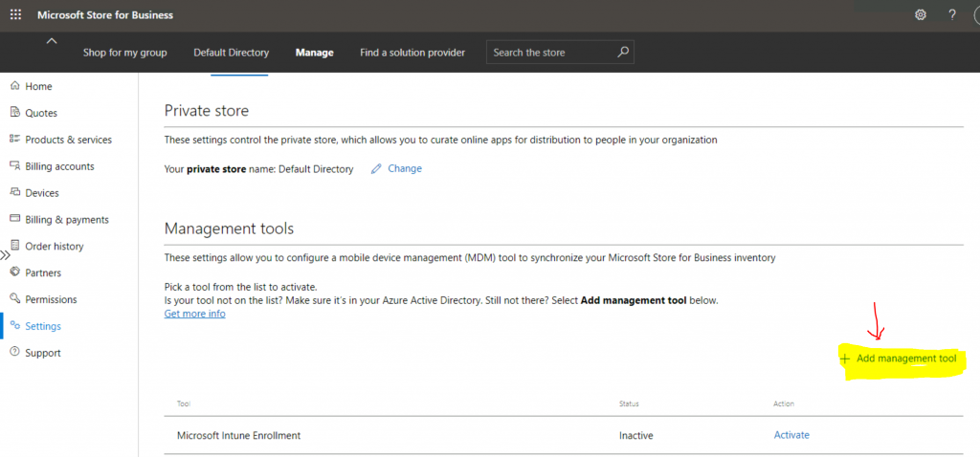980x457 pixels.
Task: Open Partners in the sidebar
Action: (43, 272)
